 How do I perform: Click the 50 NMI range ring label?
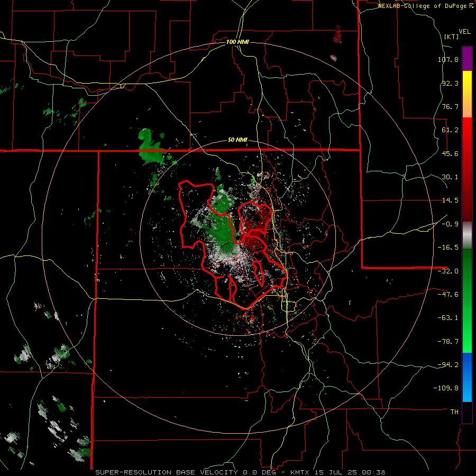[237, 140]
